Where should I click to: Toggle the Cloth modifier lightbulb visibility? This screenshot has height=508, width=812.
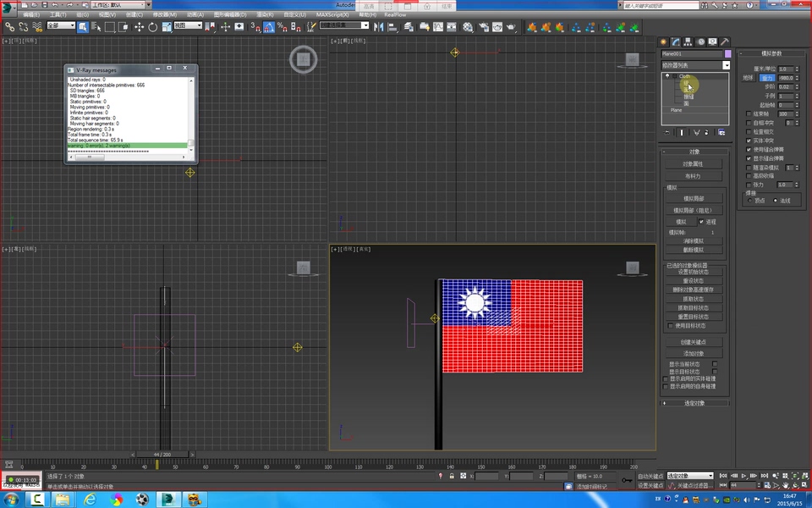pos(667,76)
